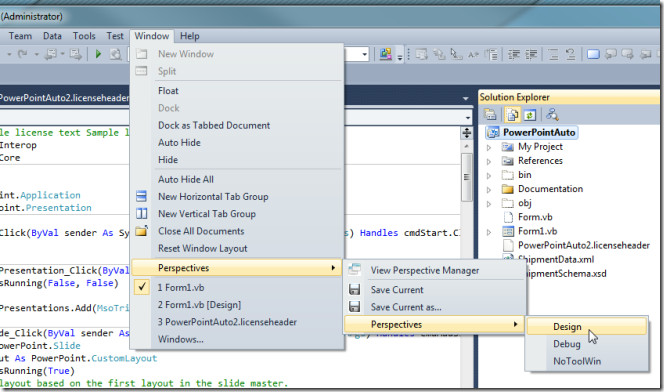Viewport: 664px width, 392px height.
Task: Click the code editor vertical scrollbar thumb
Action: coord(466,177)
